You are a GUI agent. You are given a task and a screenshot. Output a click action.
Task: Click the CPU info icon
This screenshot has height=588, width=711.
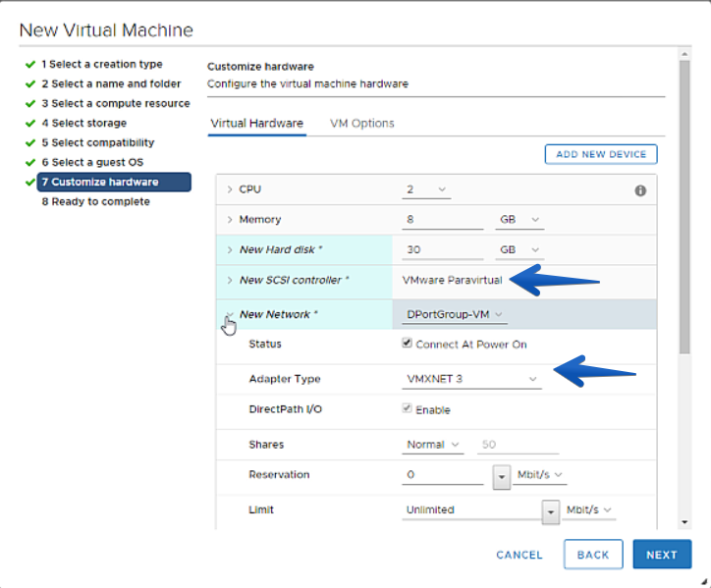tap(640, 190)
